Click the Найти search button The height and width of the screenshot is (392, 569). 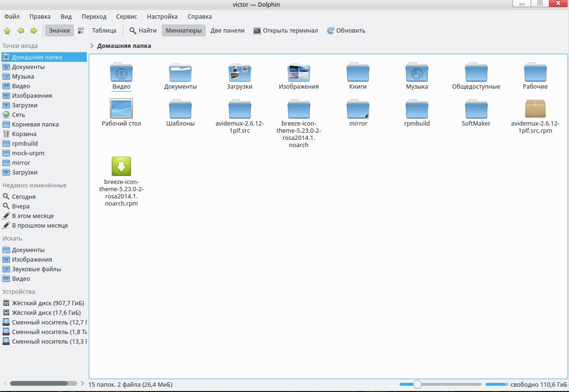click(x=142, y=31)
